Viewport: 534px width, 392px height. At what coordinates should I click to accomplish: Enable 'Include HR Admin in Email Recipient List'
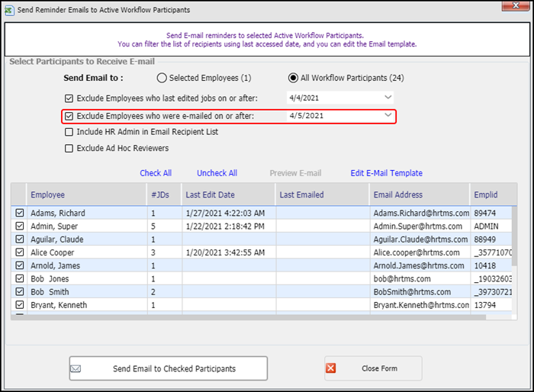click(69, 132)
